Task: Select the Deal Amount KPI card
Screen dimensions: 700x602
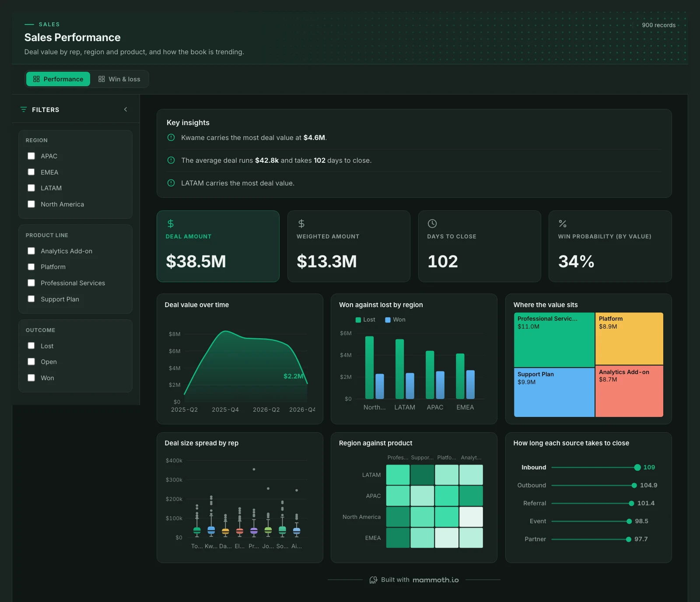Action: tap(218, 246)
